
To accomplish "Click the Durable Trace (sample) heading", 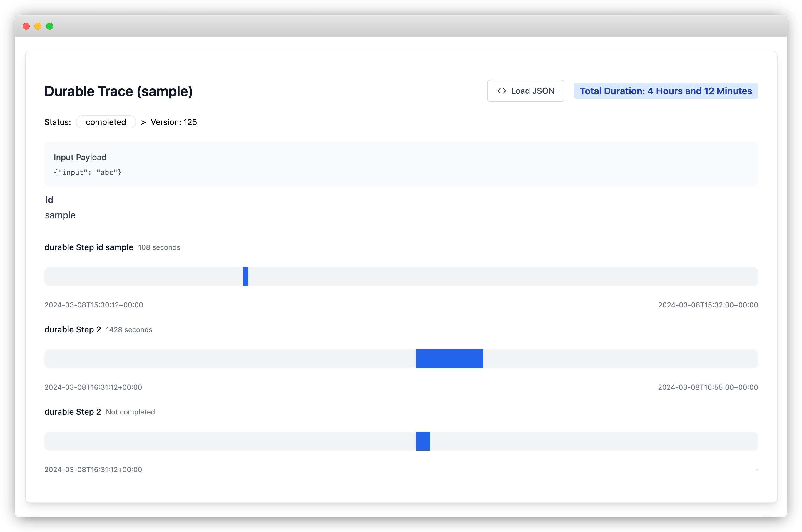I will coord(118,91).
